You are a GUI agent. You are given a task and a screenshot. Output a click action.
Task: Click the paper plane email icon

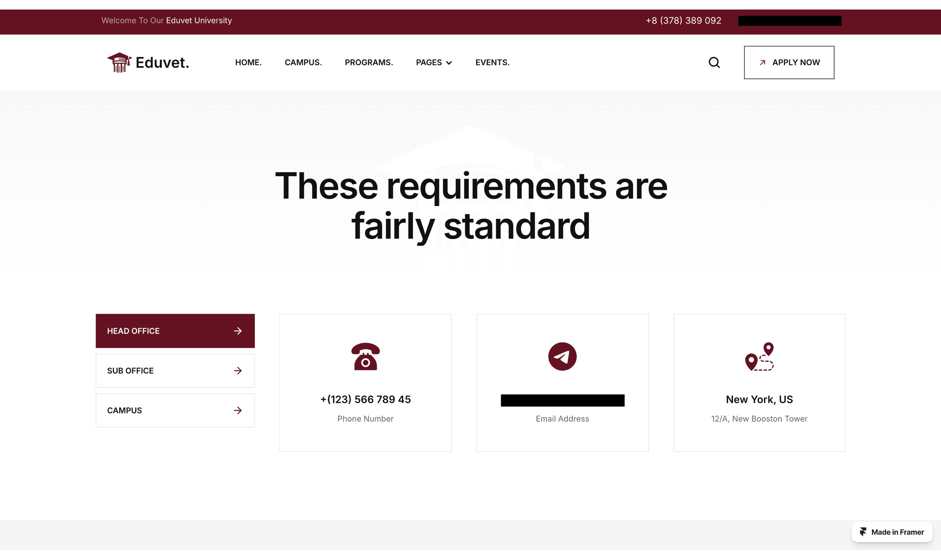562,356
